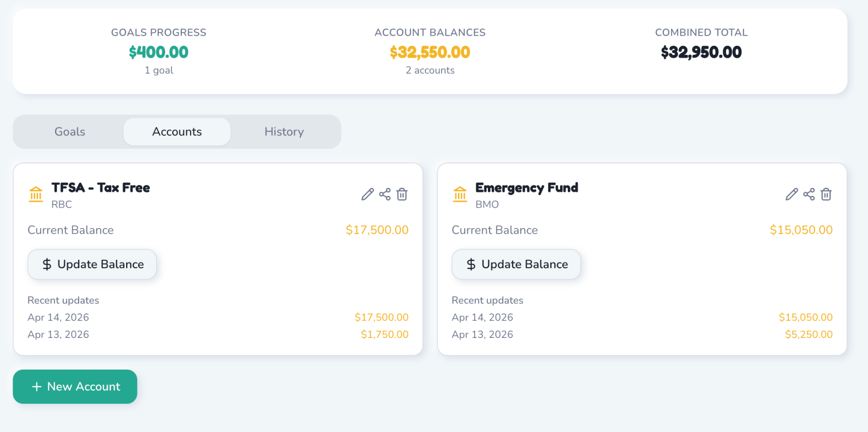Create a New Account
This screenshot has width=868, height=432.
(75, 387)
